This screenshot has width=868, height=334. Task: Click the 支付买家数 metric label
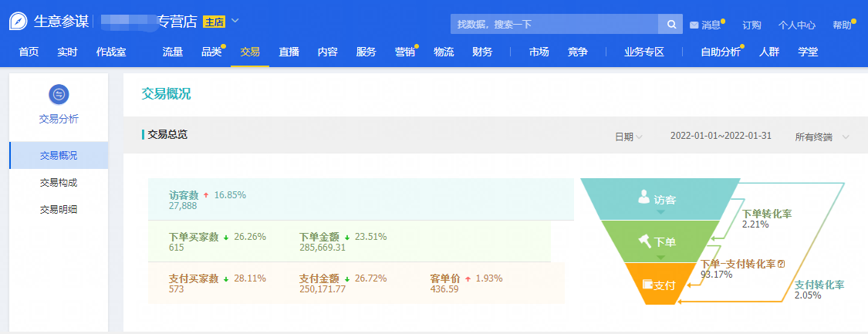[x=194, y=278]
